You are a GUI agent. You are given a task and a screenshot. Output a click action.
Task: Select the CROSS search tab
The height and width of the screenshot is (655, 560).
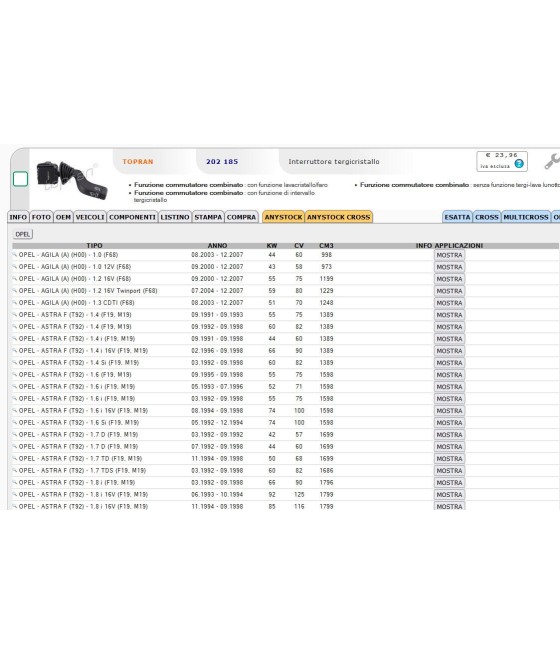(x=487, y=217)
